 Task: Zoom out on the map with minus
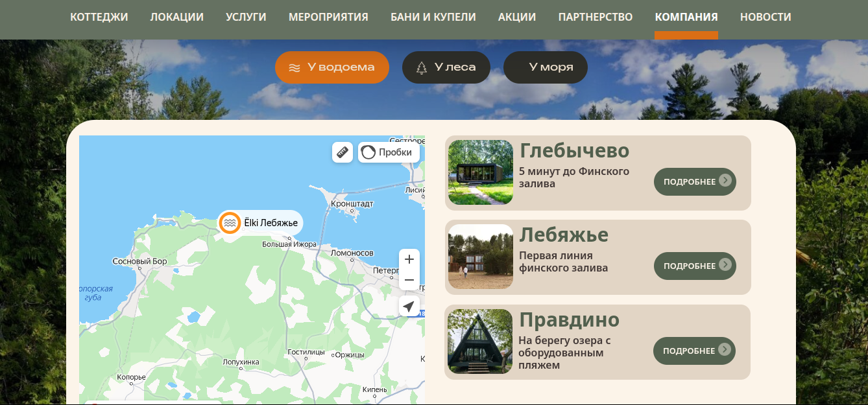tap(409, 280)
